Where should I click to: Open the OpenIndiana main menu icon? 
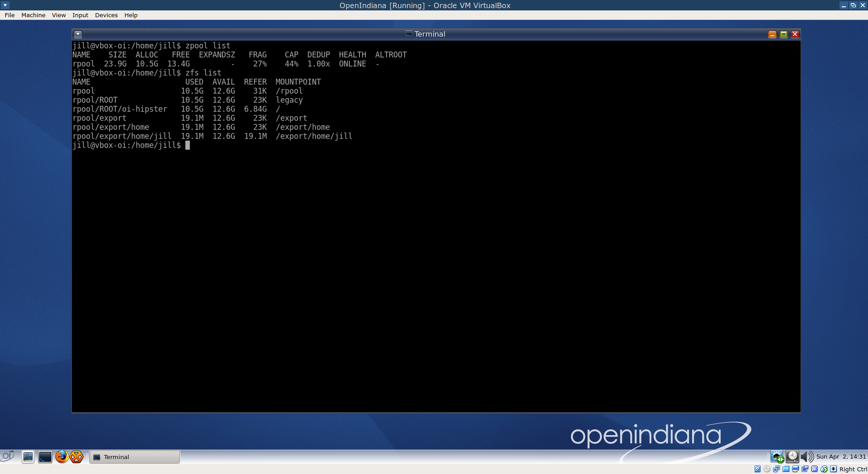[8, 456]
